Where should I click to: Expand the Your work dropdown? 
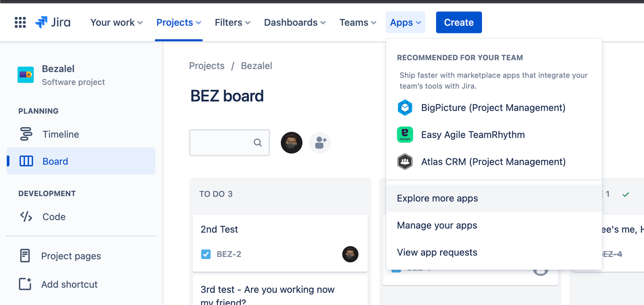point(116,22)
